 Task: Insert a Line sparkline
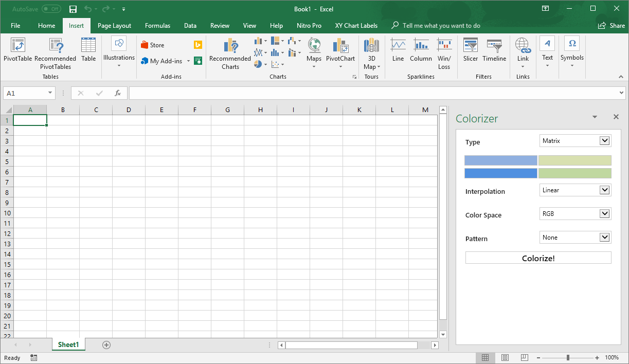click(x=398, y=46)
